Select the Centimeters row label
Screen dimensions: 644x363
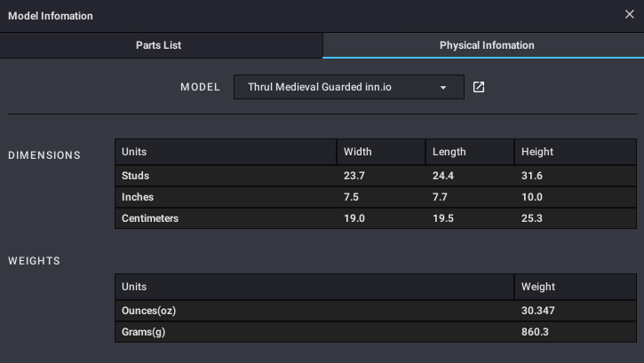[x=150, y=218]
